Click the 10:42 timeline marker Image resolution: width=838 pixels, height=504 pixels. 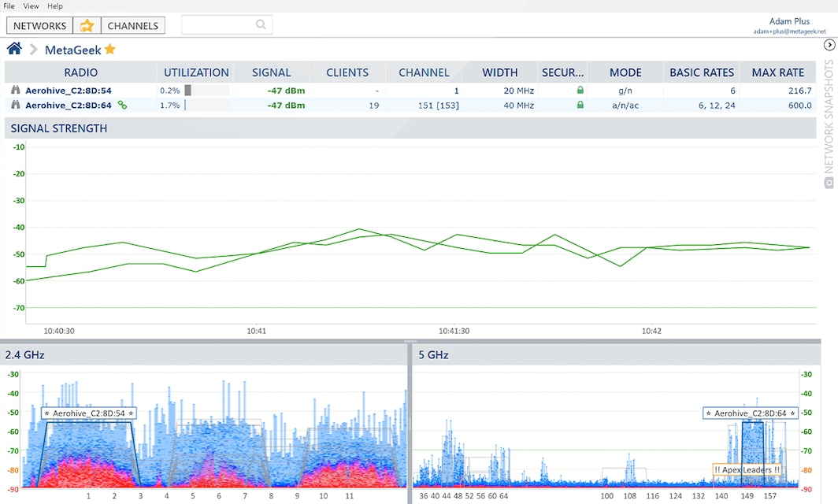[x=651, y=331]
